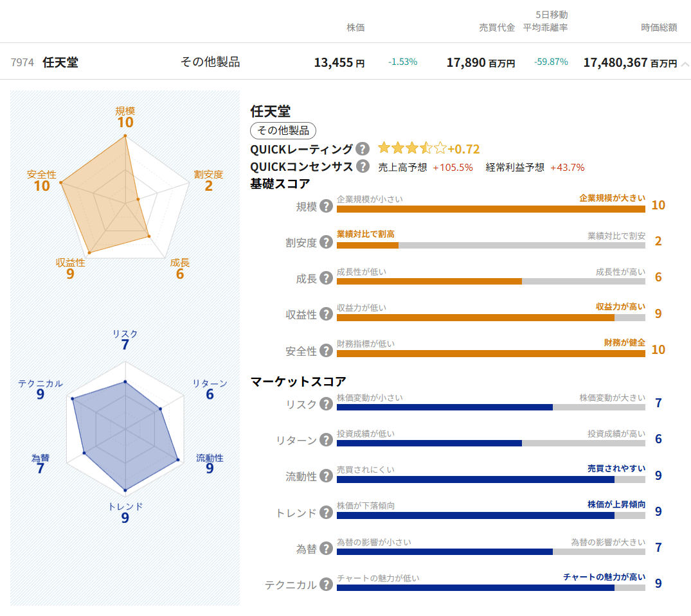Click the 割安度 help icon
Image resolution: width=691 pixels, height=616 pixels.
[x=327, y=241]
